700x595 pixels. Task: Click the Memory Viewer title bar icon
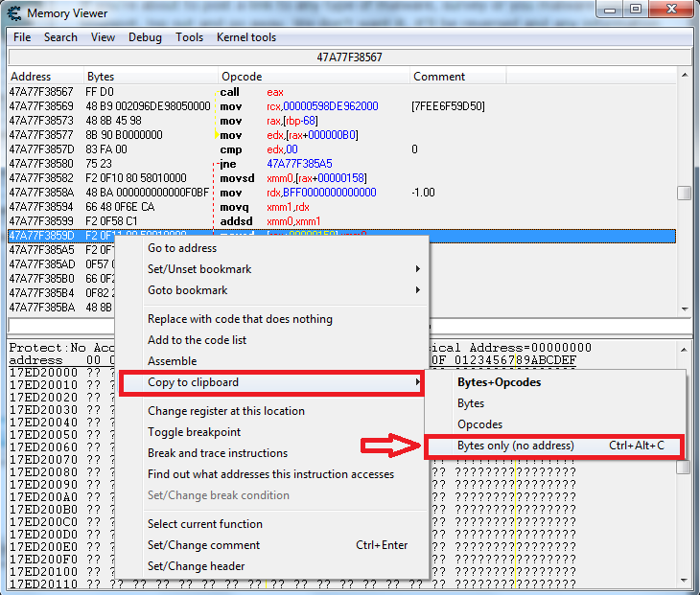tap(14, 13)
